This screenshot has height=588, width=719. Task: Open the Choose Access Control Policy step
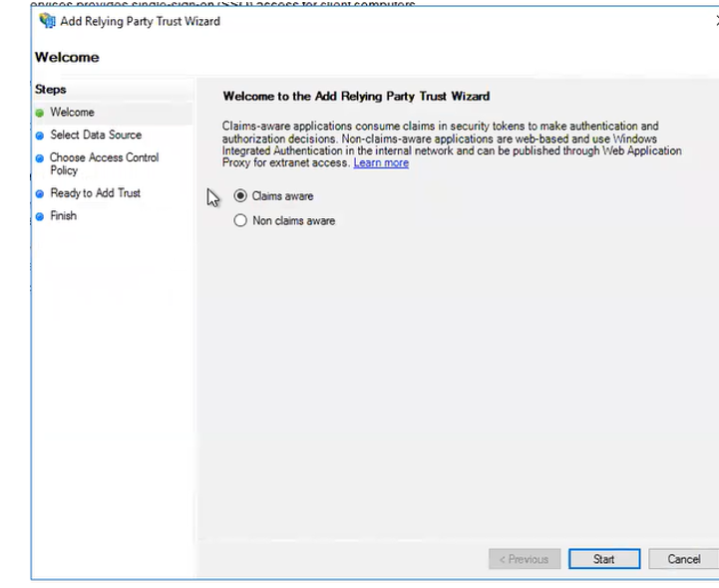click(x=104, y=164)
